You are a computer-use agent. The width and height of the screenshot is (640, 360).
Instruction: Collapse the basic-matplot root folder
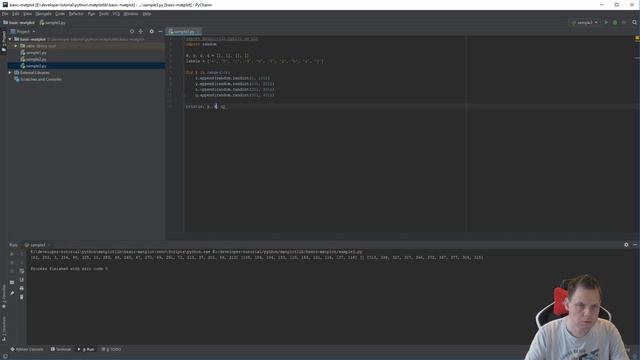coord(10,39)
